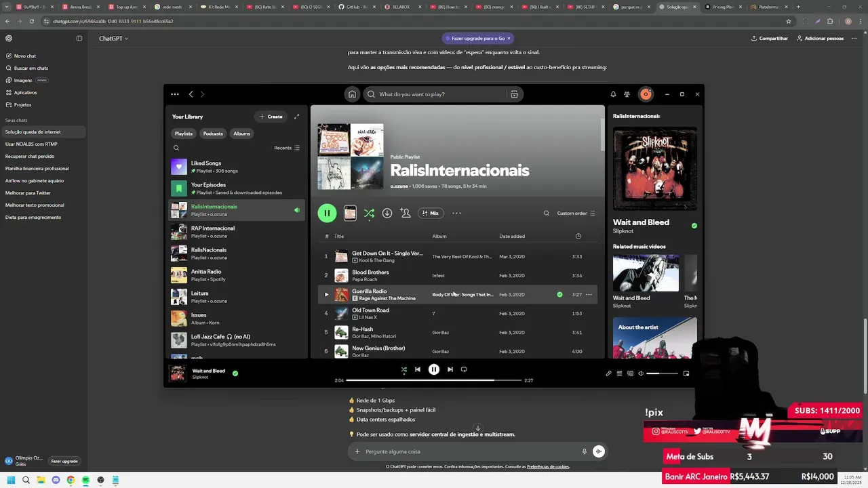Filter library by Playlists
Image resolution: width=868 pixels, height=488 pixels.
point(184,134)
